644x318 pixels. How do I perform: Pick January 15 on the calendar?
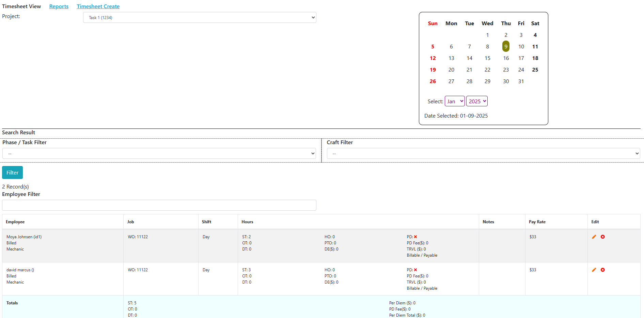[x=487, y=58]
